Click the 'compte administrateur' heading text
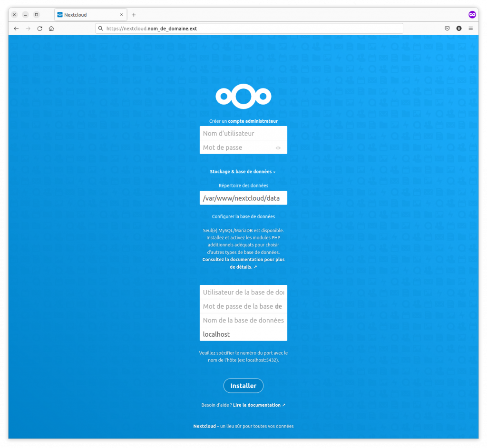Screen dimensions: 487x448 253,121
